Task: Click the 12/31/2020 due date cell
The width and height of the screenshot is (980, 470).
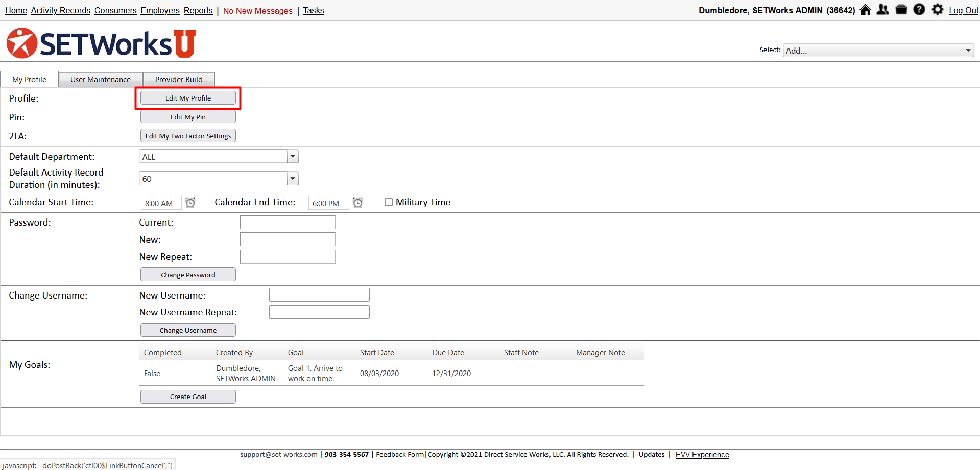Action: coord(451,374)
